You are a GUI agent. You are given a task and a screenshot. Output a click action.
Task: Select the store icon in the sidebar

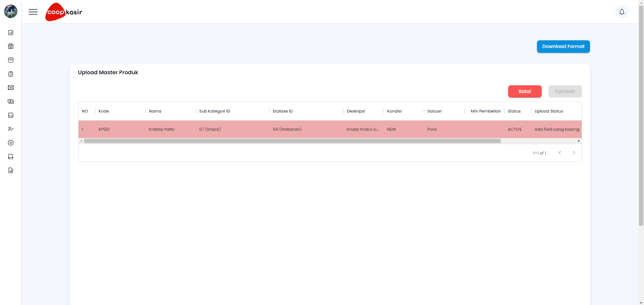[11, 46]
